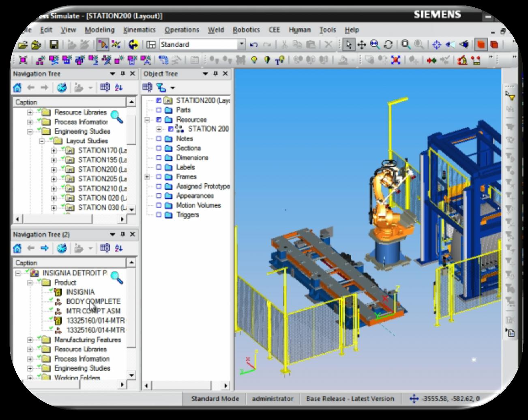Viewport: 528px width, 420px height.
Task: Click the Caption column header in upper Navigation Tree
Action: (x=69, y=102)
